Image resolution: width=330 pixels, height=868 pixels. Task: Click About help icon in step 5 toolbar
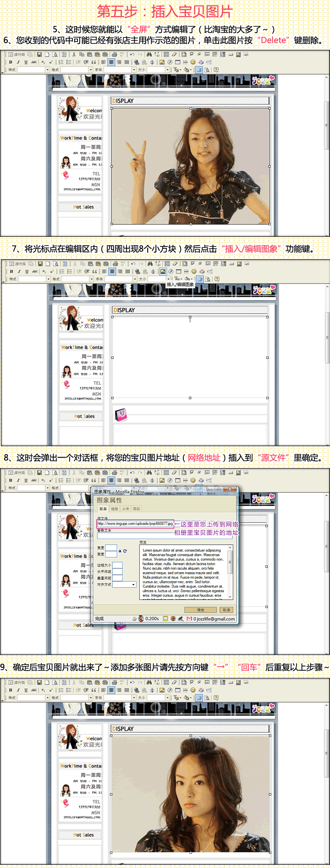(x=216, y=69)
